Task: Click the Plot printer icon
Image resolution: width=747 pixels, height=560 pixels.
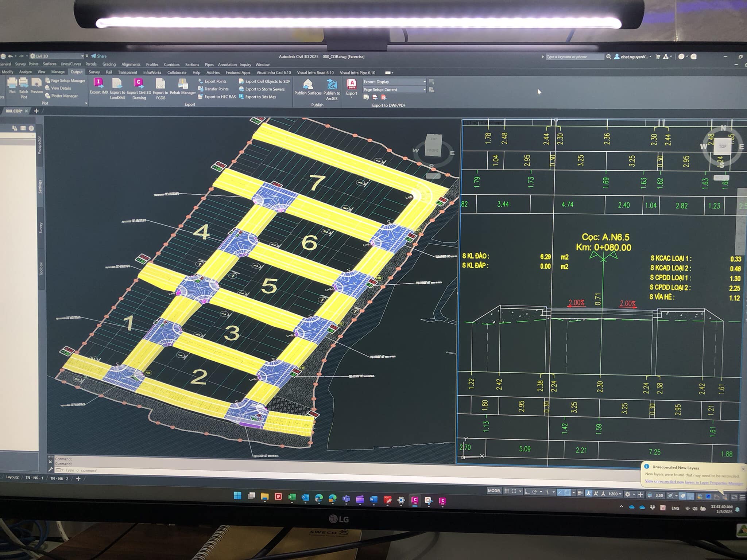Action: (x=12, y=83)
